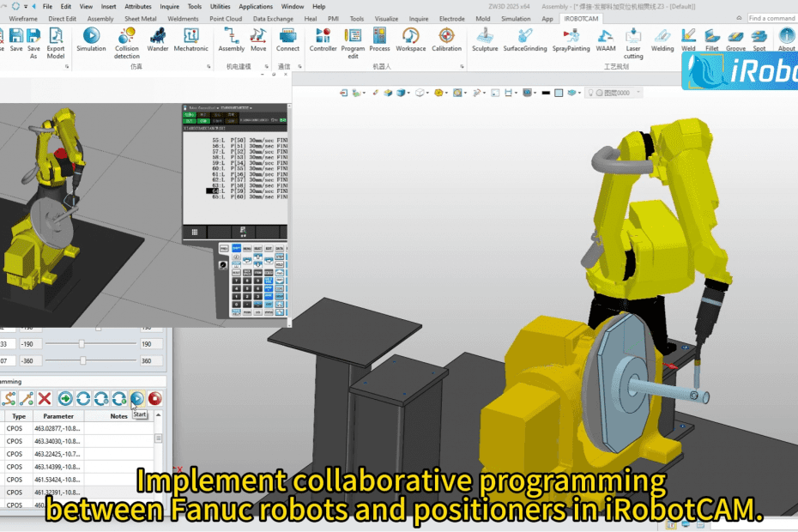
Task: Click the Type column header
Action: [x=19, y=416]
